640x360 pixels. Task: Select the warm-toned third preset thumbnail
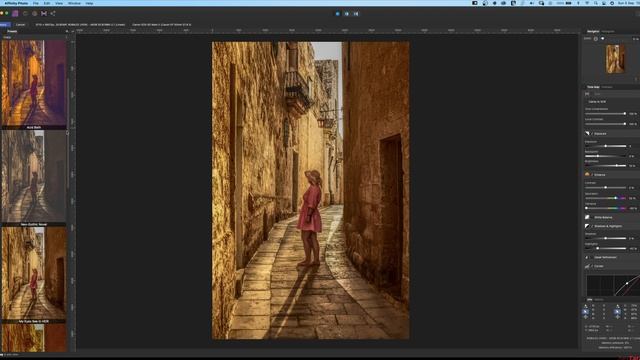pos(34,273)
